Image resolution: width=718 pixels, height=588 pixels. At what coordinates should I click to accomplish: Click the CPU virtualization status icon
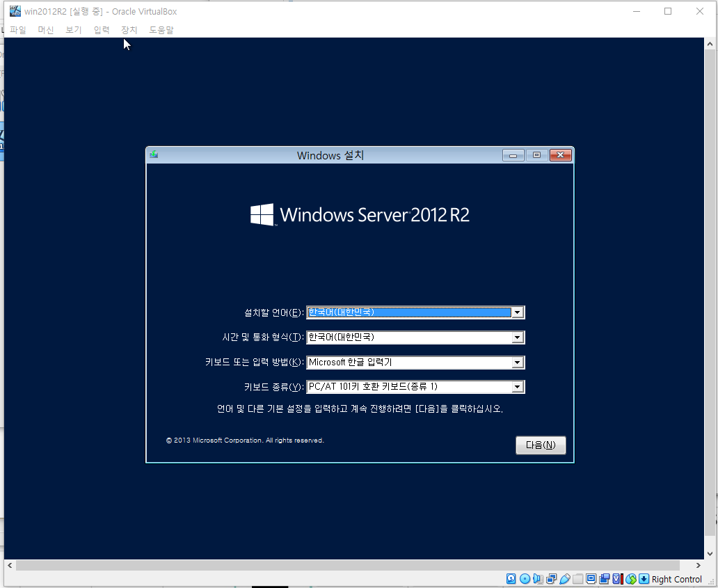[617, 579]
